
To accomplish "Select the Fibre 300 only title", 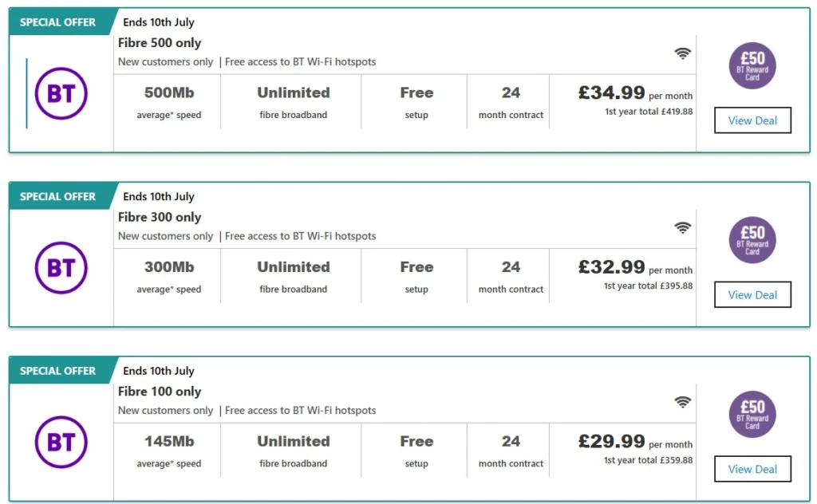I will (160, 217).
